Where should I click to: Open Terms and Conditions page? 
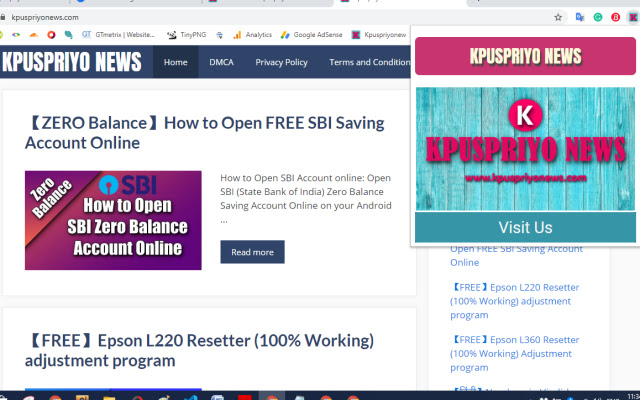pyautogui.click(x=369, y=62)
